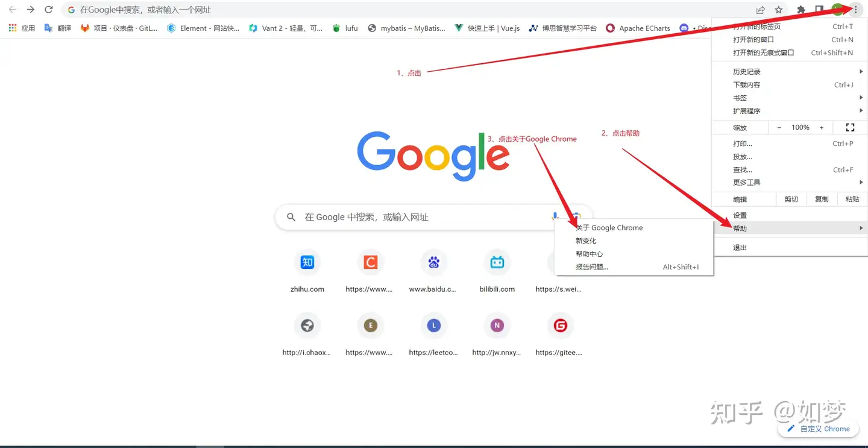Open 帮助中心 from help submenu
This screenshot has width=868, height=448.
click(634, 254)
